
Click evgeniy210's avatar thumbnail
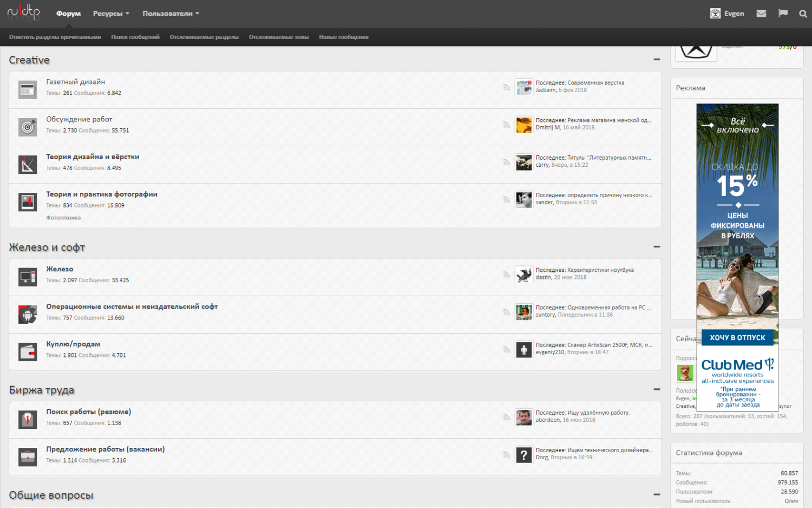523,349
